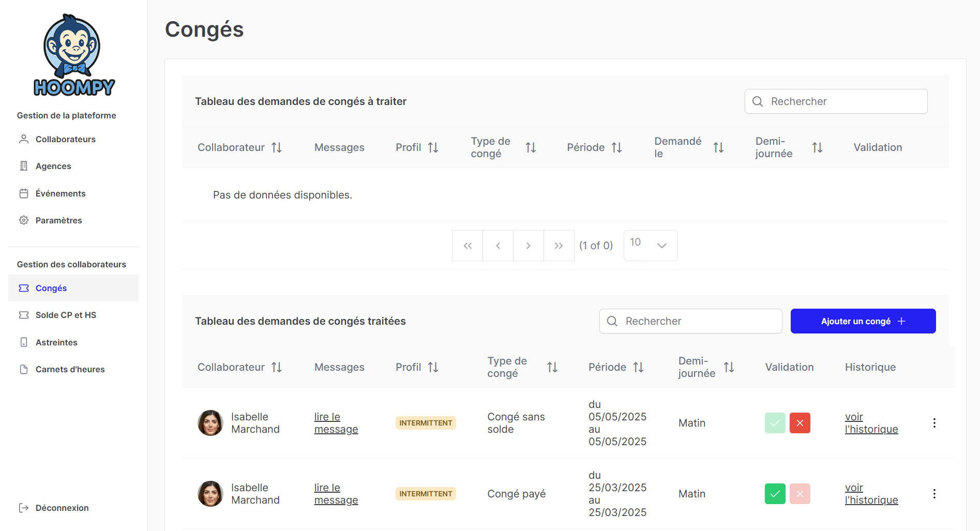
Task: Sort processed table by Type de congé
Action: pyautogui.click(x=552, y=368)
